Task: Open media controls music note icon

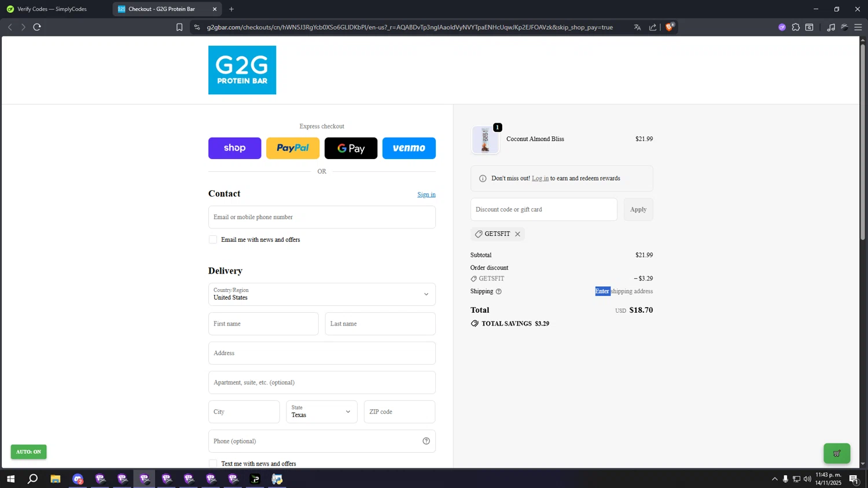Action: pos(831,27)
